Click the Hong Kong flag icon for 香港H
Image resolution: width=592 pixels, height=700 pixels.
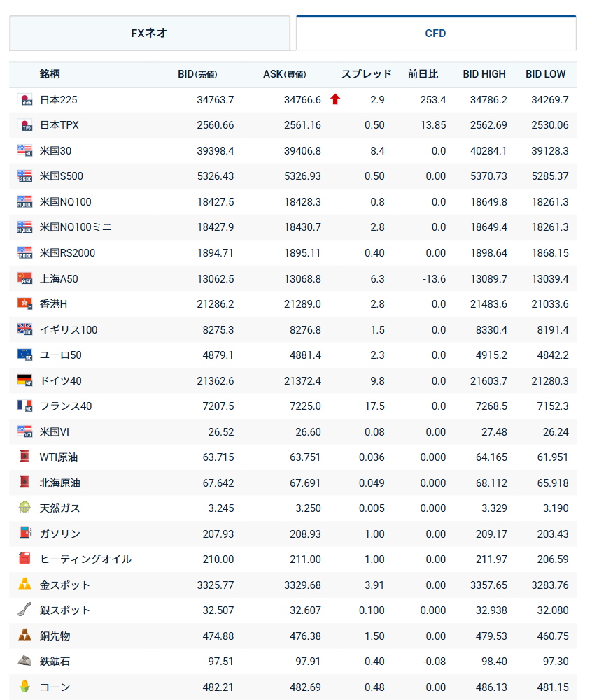(x=24, y=303)
